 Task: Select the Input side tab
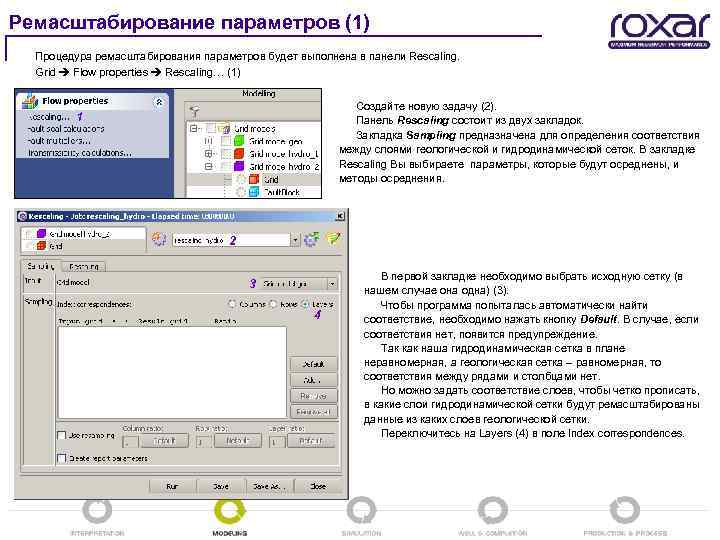[x=33, y=280]
